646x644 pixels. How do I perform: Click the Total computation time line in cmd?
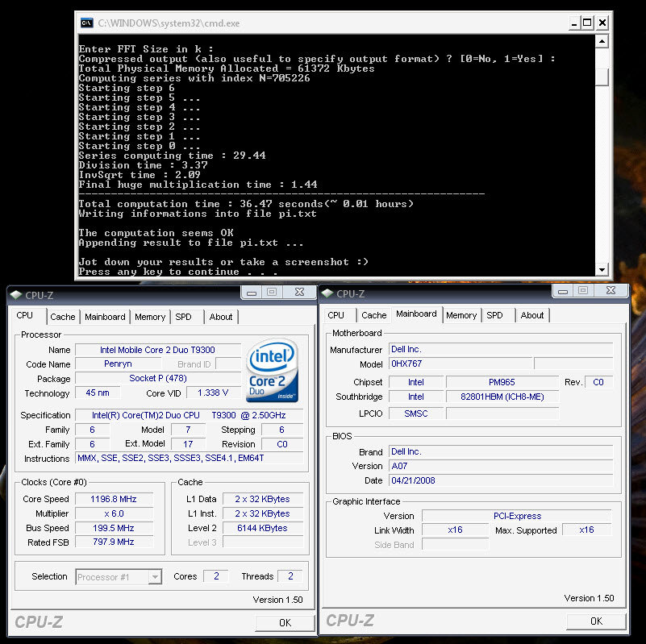[246, 204]
